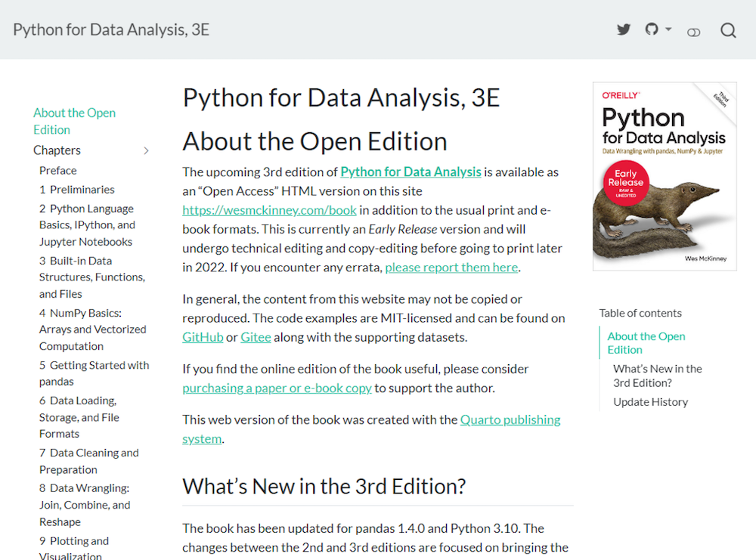The width and height of the screenshot is (756, 560).
Task: Follow the wesmckinney.com/book link
Action: pyautogui.click(x=269, y=210)
